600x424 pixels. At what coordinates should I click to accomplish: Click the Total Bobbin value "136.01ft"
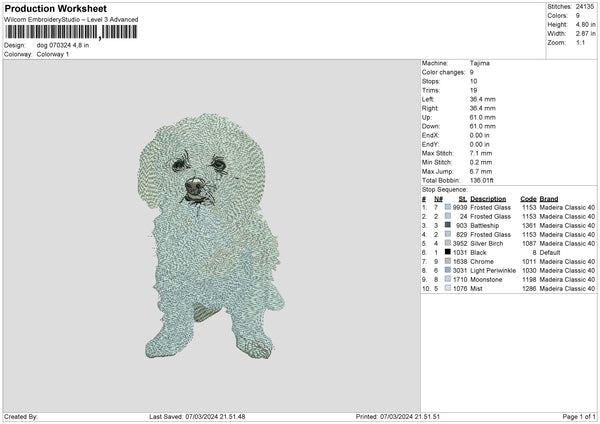482,180
